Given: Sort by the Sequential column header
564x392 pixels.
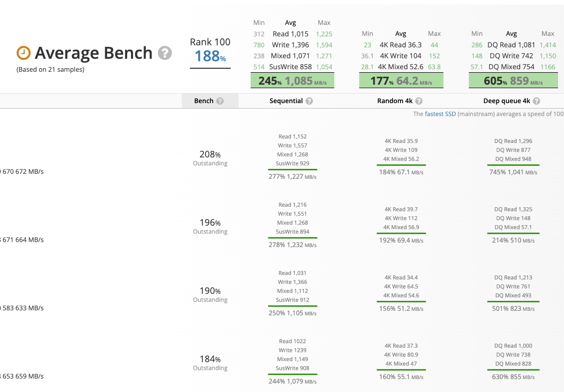Looking at the screenshot, I should 286,101.
